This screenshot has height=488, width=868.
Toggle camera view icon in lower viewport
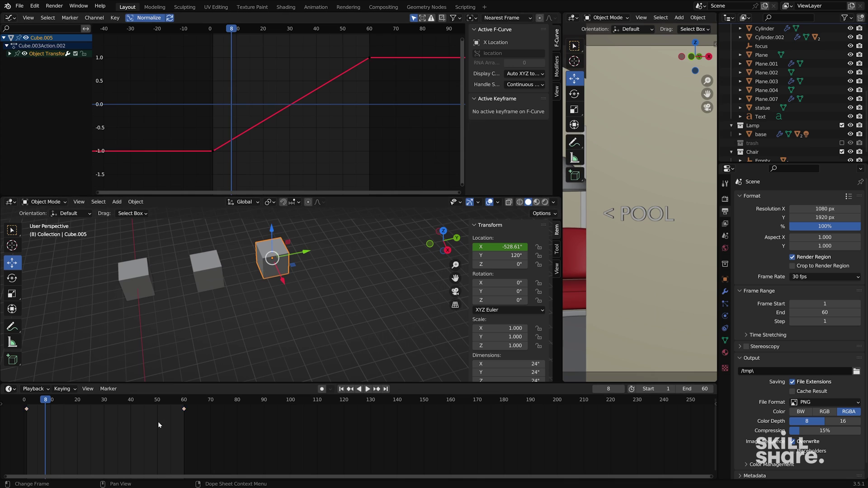tap(455, 291)
